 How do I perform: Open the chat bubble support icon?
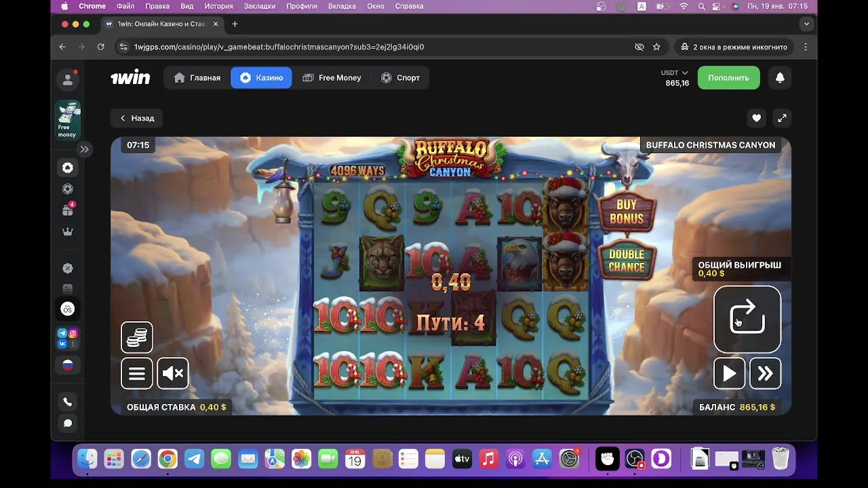(68, 423)
